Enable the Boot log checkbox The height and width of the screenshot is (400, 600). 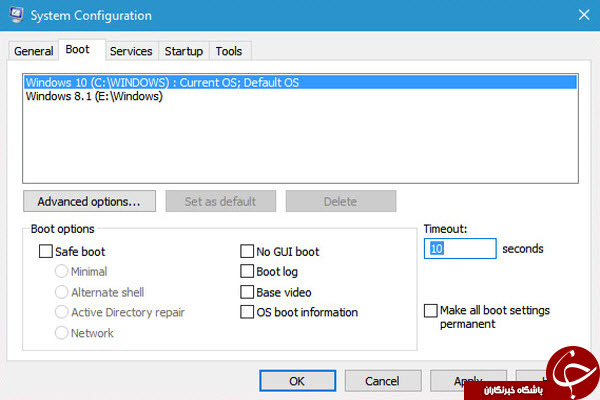[247, 271]
